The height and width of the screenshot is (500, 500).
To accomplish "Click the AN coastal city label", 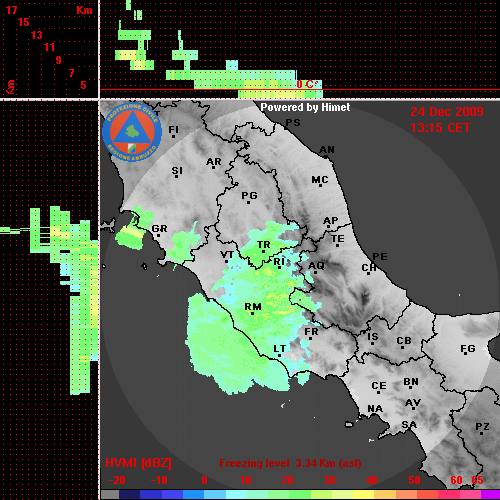I will click(x=327, y=150).
